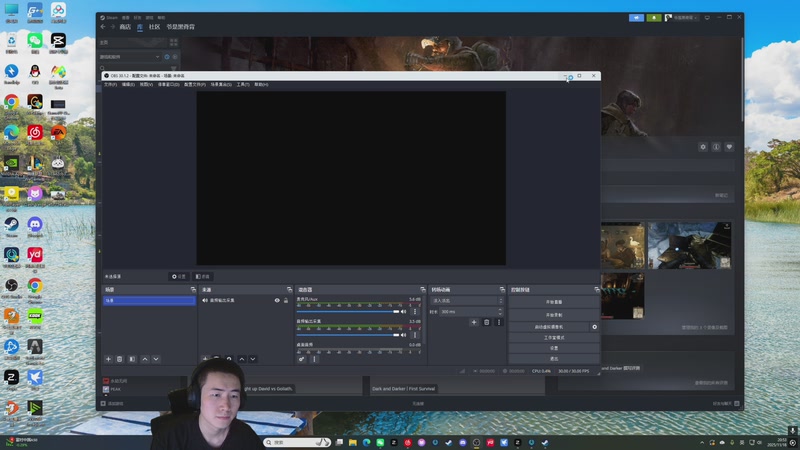Screen dimensions: 800x450
Task: Open advanced audio properties gear in mixer
Action: click(x=302, y=359)
